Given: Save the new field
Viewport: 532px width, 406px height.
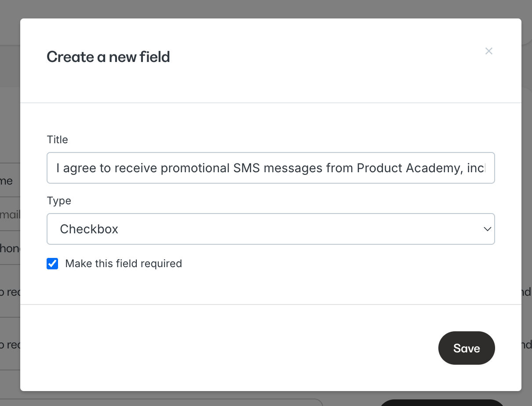Looking at the screenshot, I should tap(466, 348).
